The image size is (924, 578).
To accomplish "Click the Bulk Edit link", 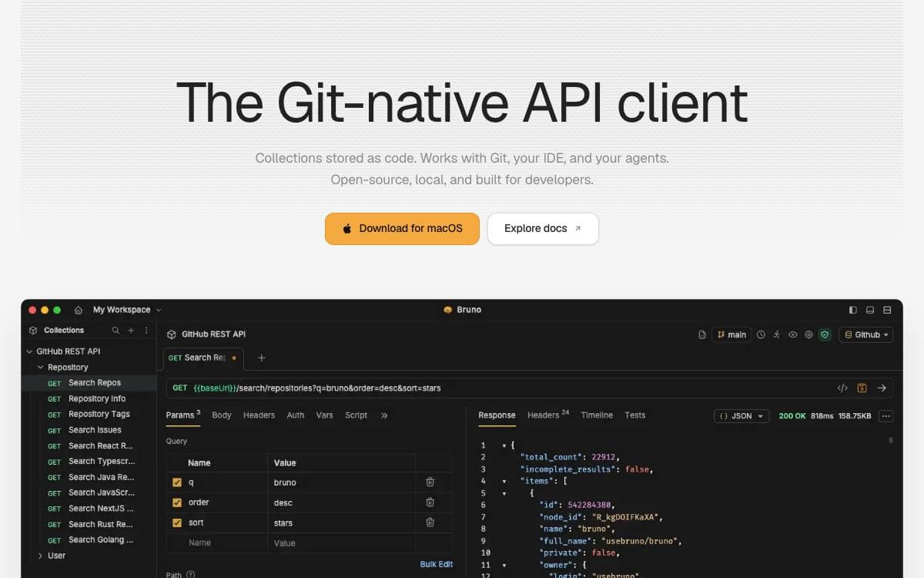I will click(x=437, y=564).
